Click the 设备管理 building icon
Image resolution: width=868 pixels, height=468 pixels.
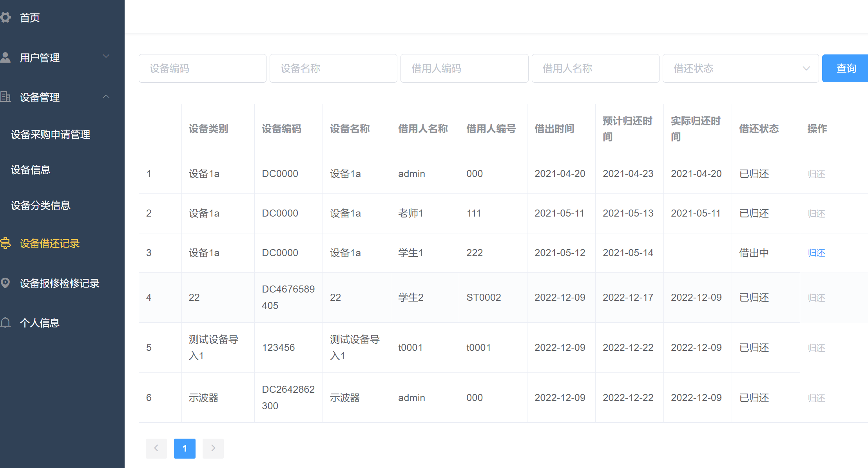[x=6, y=97]
